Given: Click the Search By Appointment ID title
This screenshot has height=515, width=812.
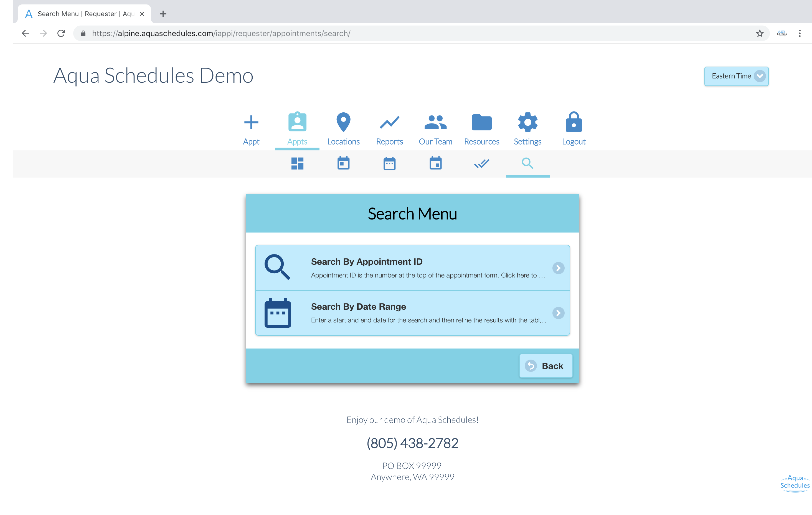Looking at the screenshot, I should pos(367,262).
